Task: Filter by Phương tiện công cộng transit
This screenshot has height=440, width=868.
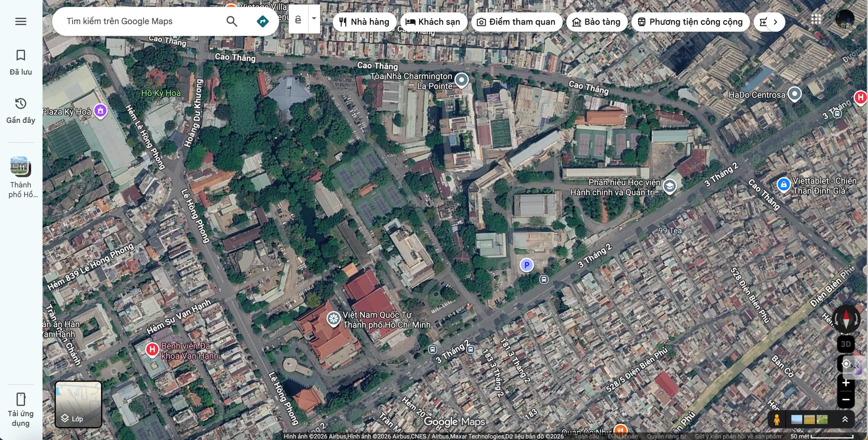Action: pos(690,22)
